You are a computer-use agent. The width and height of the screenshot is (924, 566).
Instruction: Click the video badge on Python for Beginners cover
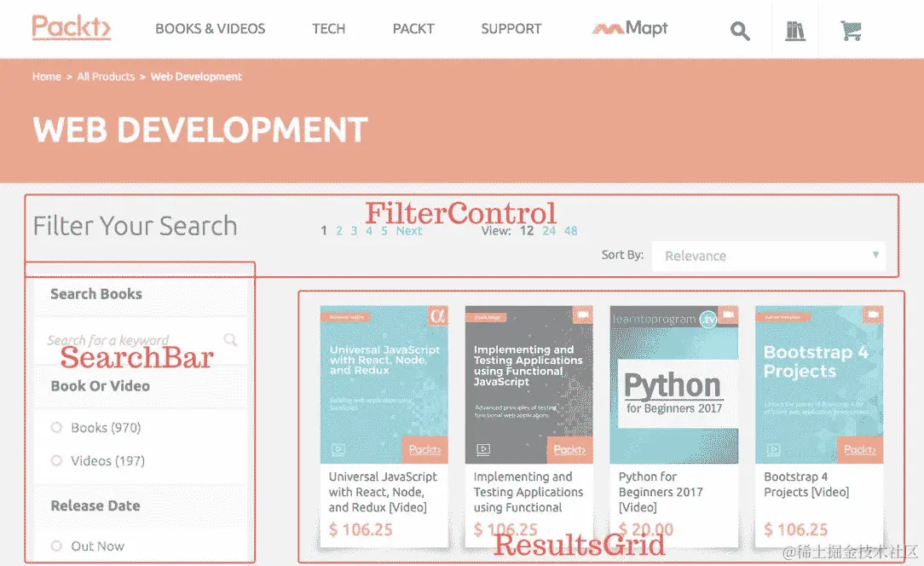click(728, 315)
